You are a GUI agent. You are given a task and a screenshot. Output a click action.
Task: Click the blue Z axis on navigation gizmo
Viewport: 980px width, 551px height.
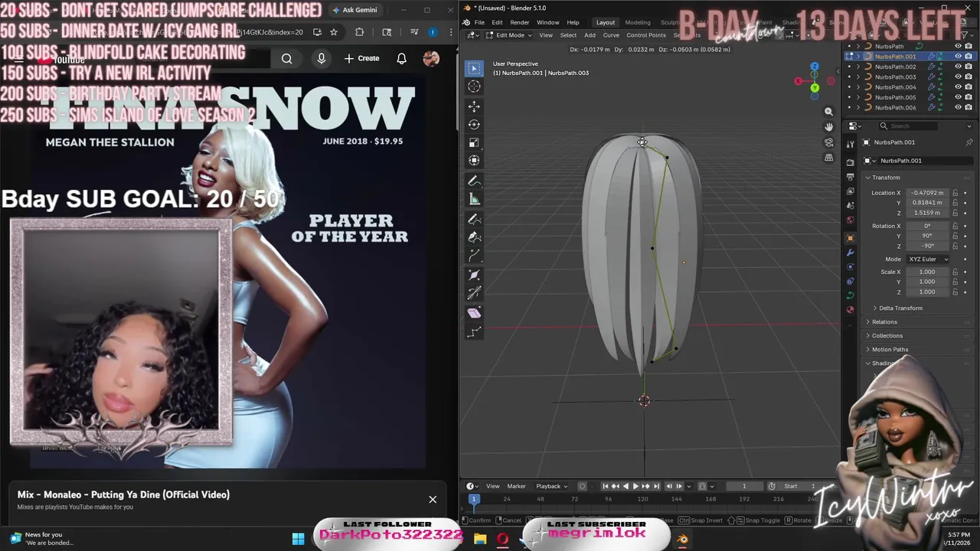pyautogui.click(x=815, y=67)
